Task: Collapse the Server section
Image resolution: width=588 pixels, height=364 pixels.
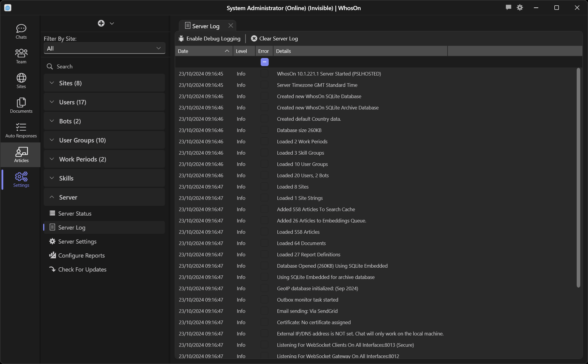Action: click(x=51, y=197)
